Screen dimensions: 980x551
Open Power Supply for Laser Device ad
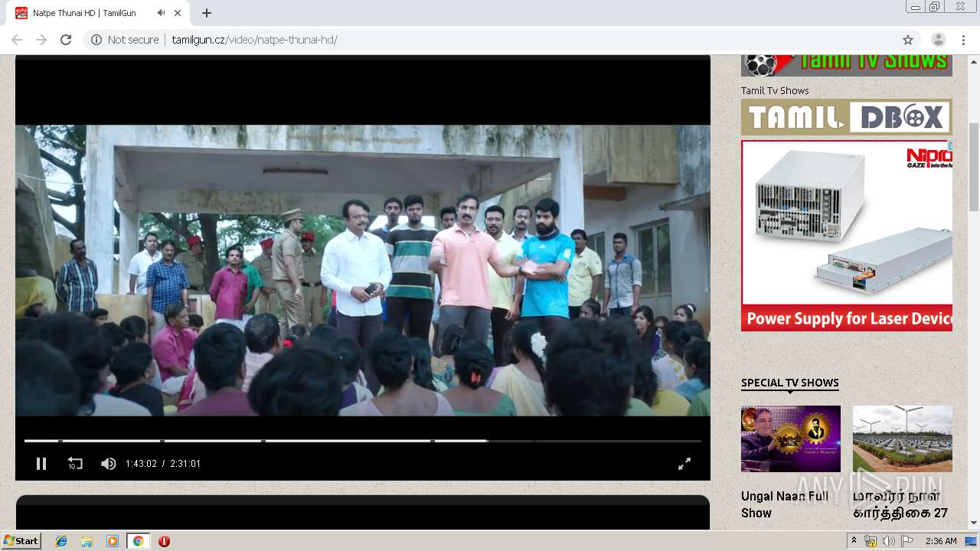pyautogui.click(x=847, y=236)
